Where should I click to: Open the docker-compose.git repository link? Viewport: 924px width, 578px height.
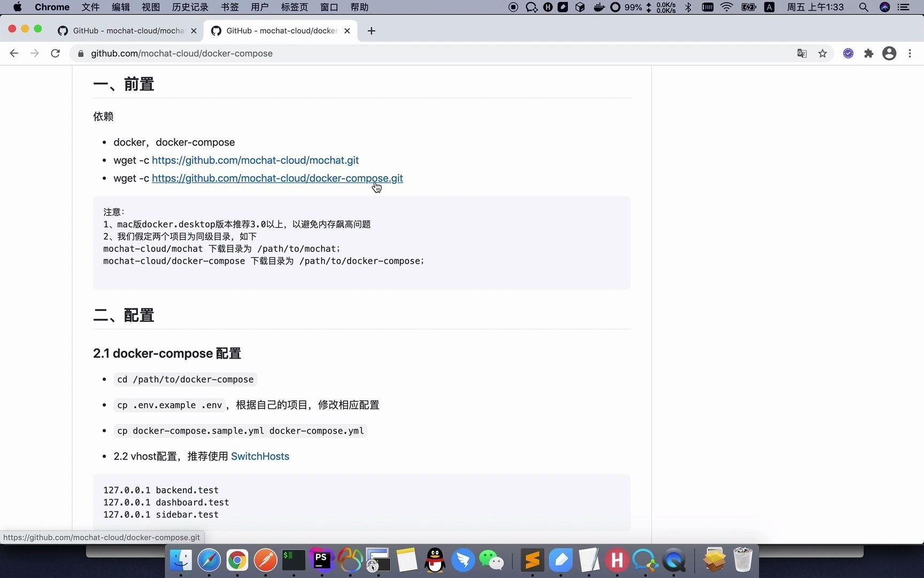277,178
